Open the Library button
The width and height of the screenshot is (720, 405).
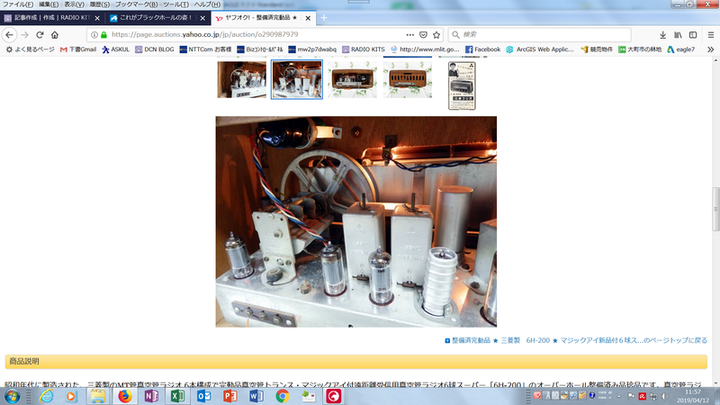pos(678,34)
